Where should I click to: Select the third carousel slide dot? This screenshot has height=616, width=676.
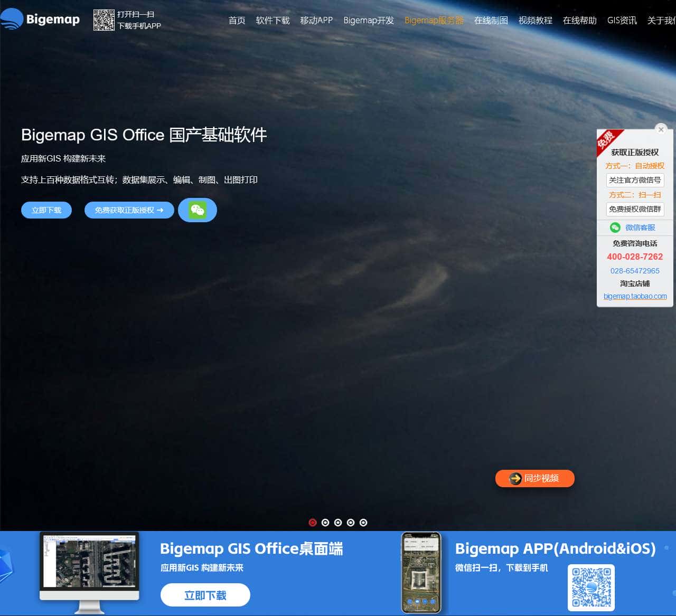(338, 523)
